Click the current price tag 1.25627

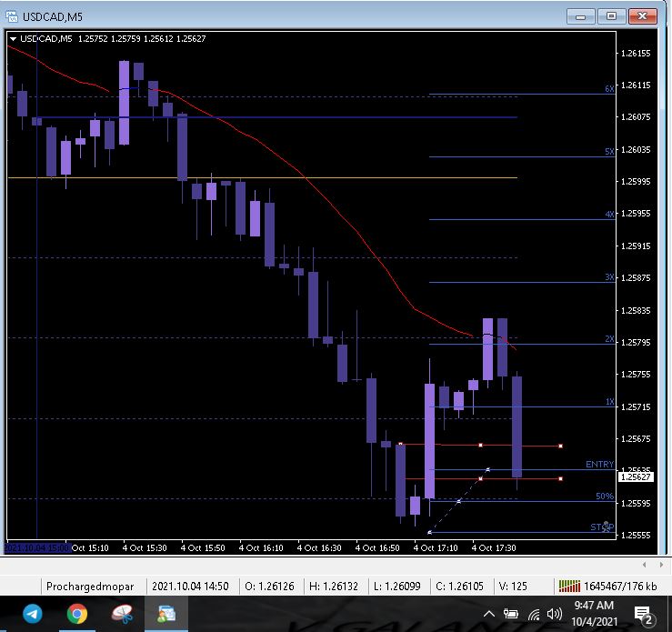(636, 477)
